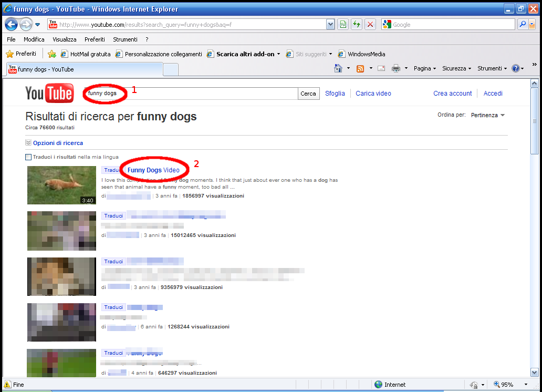
Task: Click the Print printer icon
Action: click(396, 68)
